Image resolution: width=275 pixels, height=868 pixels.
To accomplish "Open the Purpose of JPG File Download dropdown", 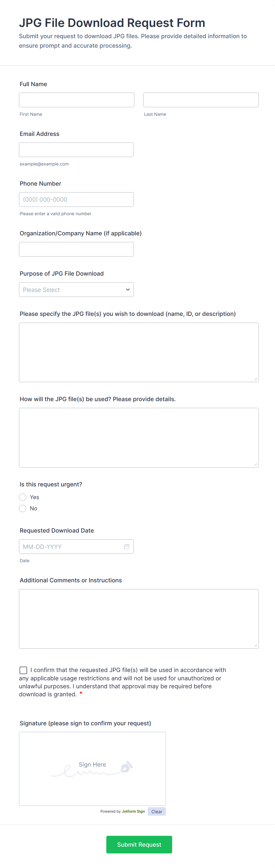I will coord(76,290).
